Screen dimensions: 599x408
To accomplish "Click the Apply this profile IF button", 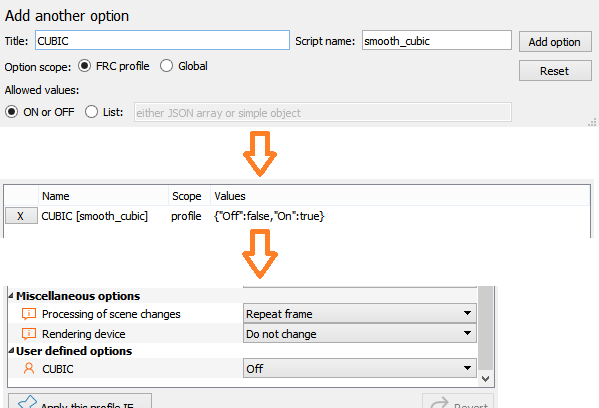I will pyautogui.click(x=80, y=401).
